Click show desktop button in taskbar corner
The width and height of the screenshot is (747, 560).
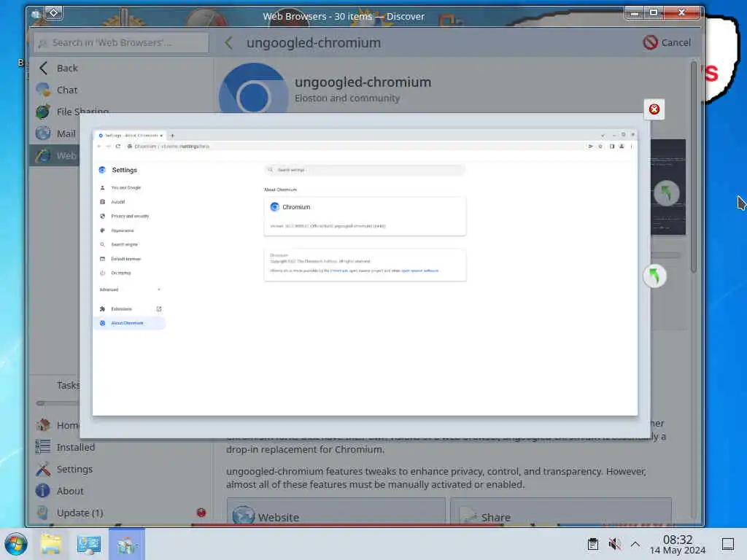727,544
